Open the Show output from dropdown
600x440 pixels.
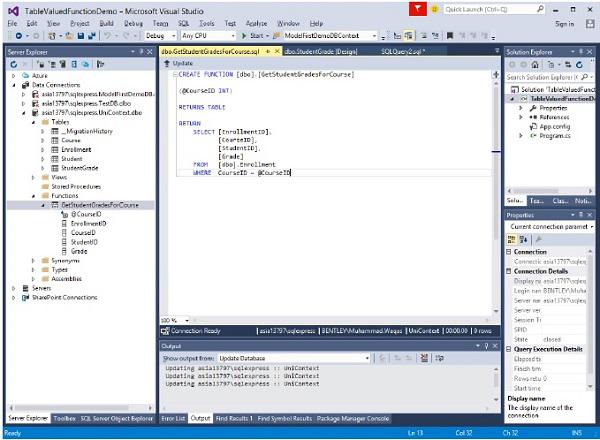294,358
